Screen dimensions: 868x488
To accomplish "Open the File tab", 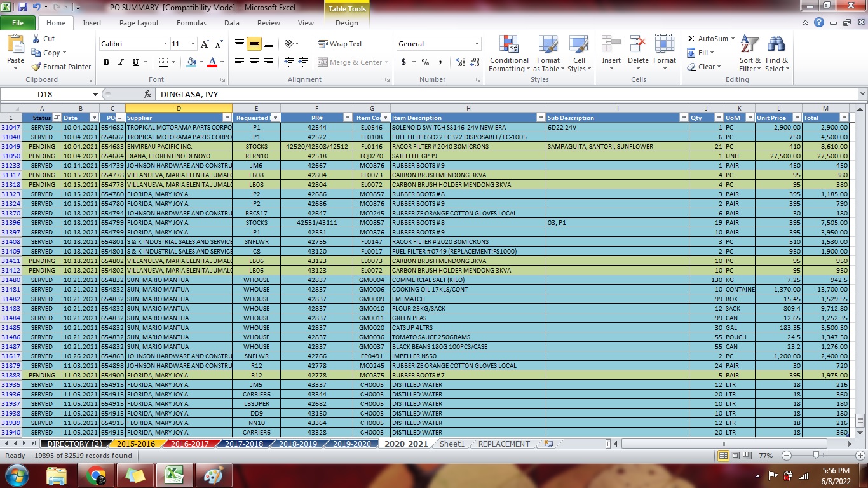I will coord(18,23).
